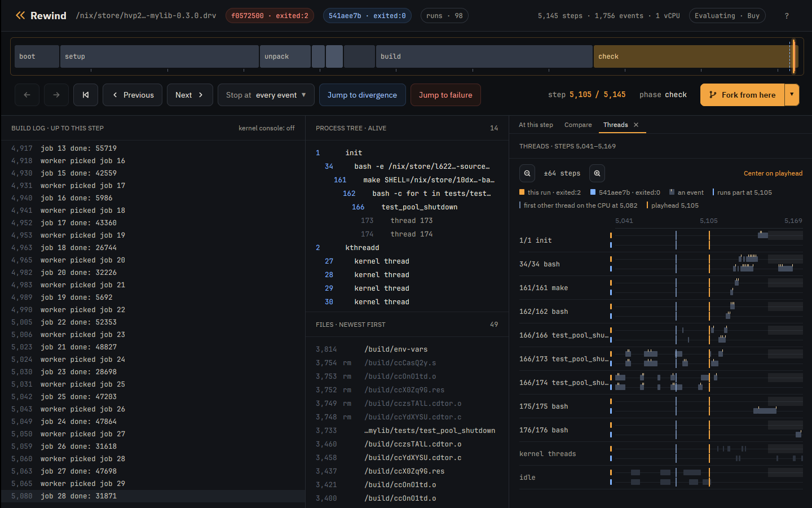The height and width of the screenshot is (508, 812).
Task: Click the Rewind logo icon
Action: pyautogui.click(x=20, y=16)
